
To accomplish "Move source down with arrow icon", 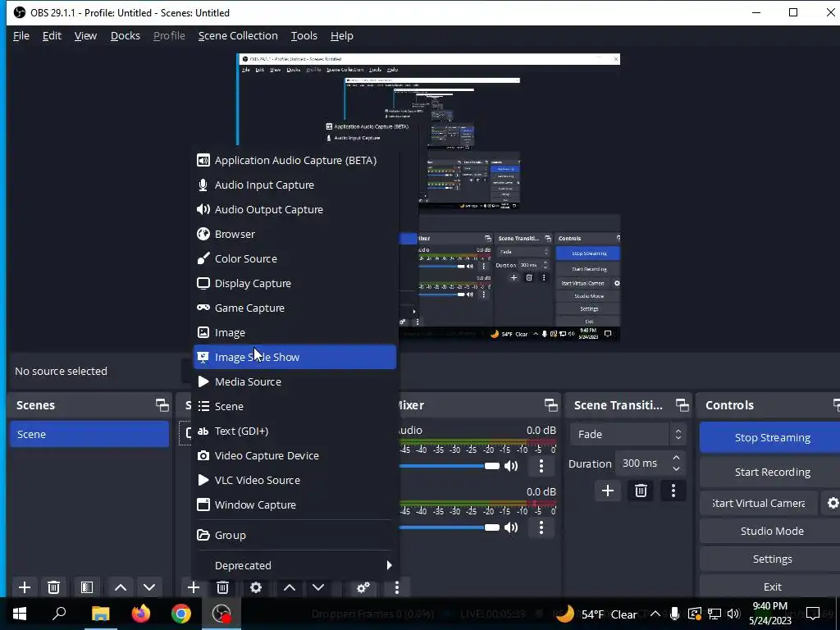I will click(318, 587).
